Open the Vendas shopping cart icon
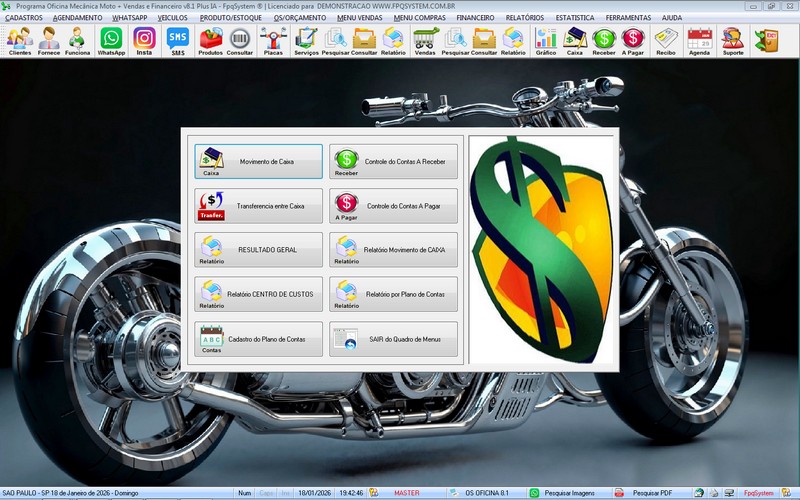Viewport: 800px width, 500px height. click(425, 41)
